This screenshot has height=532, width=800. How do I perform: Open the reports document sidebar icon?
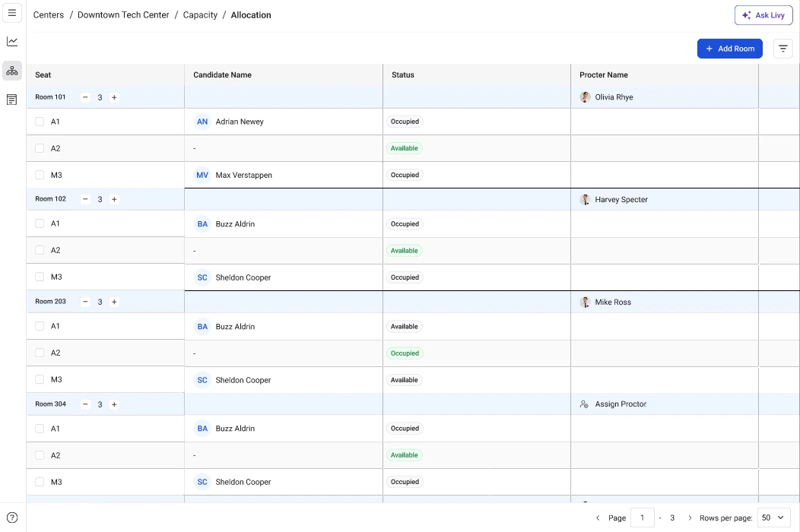coord(12,100)
